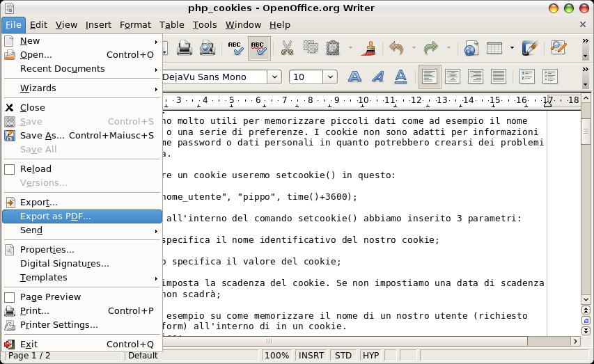The image size is (594, 364).
Task: Click the Insert Table icon
Action: coord(494,48)
